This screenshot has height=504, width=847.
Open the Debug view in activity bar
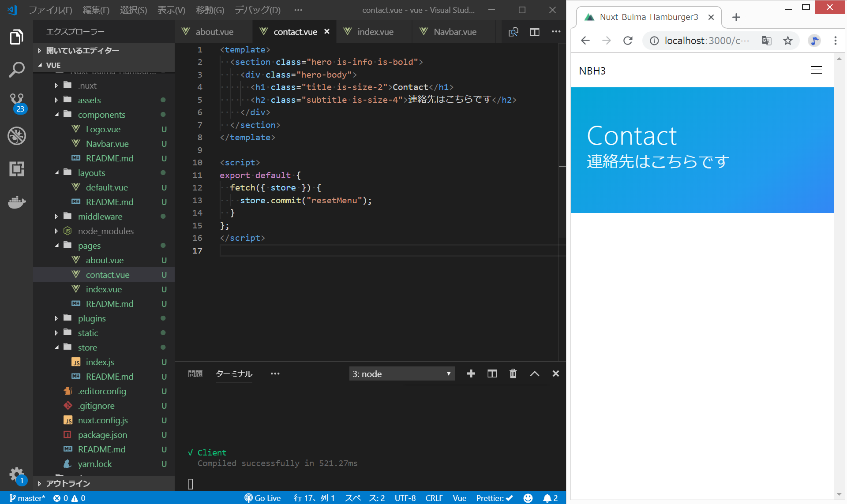pos(16,136)
